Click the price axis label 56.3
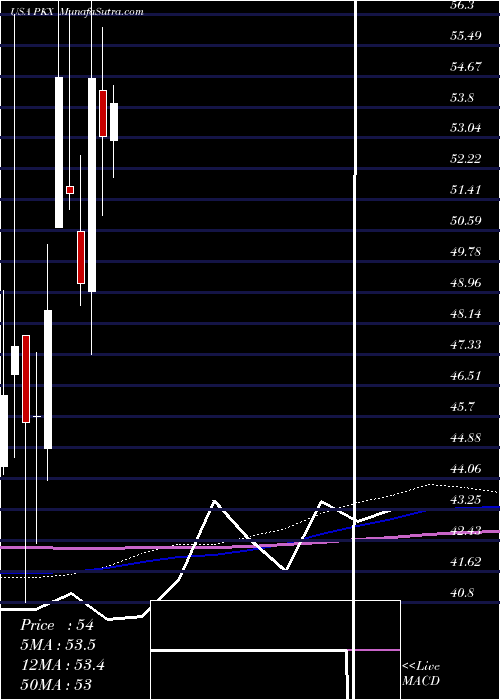 [x=462, y=4]
